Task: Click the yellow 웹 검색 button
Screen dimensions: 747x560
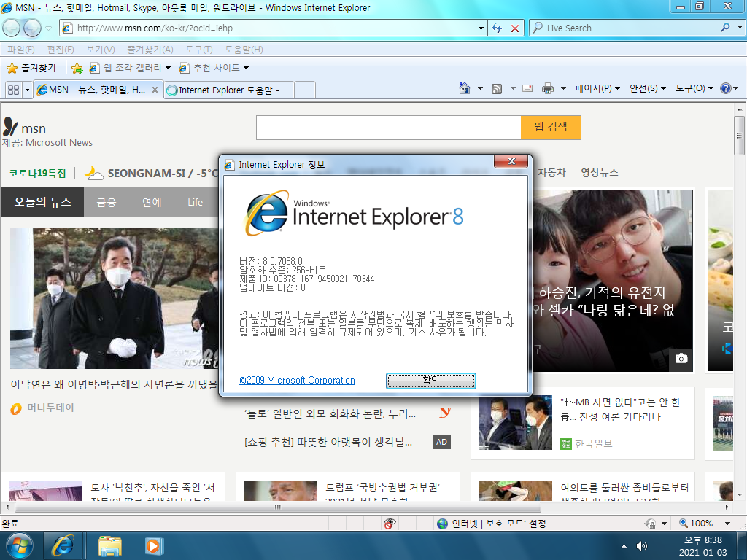Action: tap(551, 128)
